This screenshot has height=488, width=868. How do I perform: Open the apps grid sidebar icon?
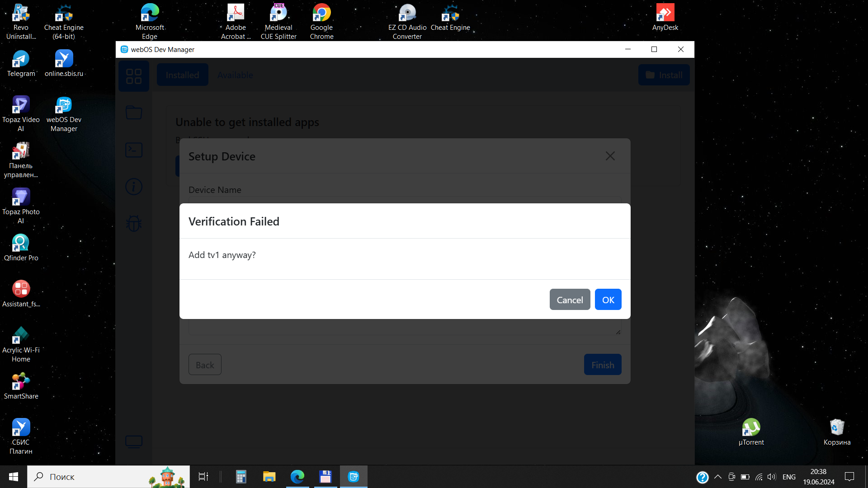pos(134,76)
